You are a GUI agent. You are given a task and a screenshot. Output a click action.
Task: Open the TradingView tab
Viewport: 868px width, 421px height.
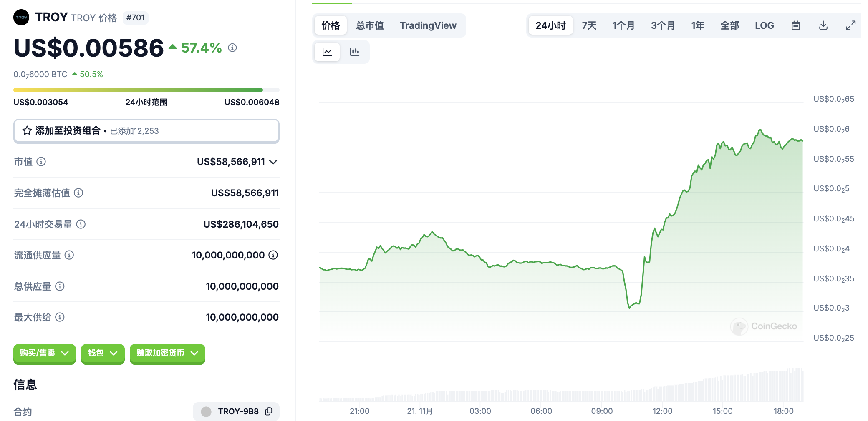click(428, 26)
